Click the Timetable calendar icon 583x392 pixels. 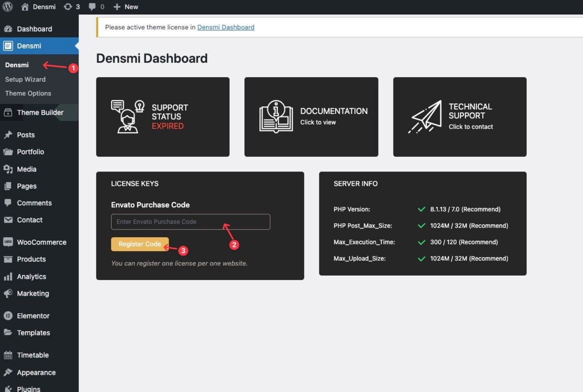point(8,355)
